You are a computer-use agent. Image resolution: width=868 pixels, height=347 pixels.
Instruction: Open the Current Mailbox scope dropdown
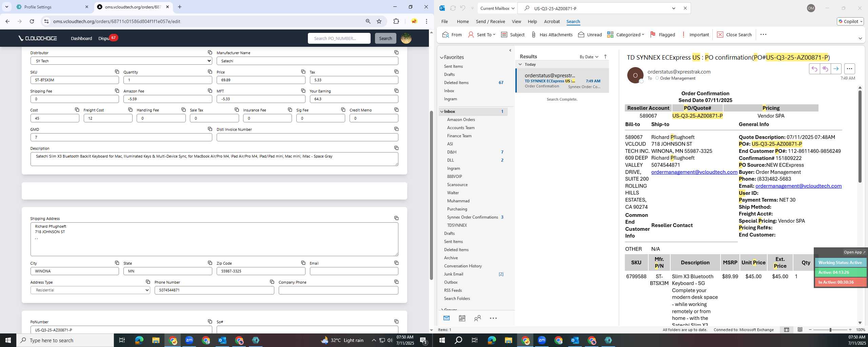pyautogui.click(x=497, y=8)
